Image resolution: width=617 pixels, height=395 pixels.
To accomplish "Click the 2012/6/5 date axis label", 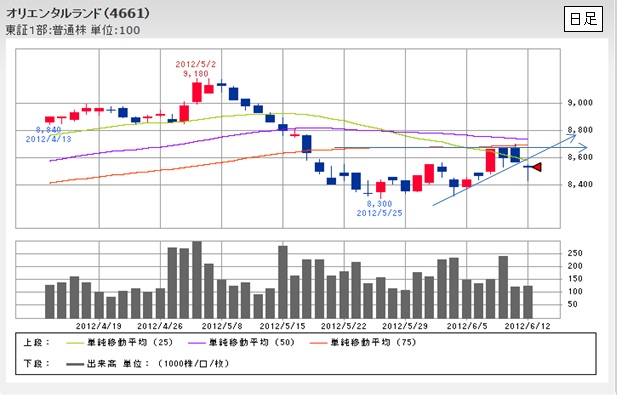I will 467,326.
